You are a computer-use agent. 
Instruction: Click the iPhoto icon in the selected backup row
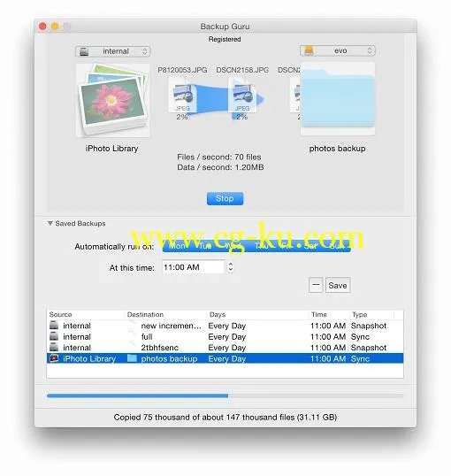(x=54, y=358)
